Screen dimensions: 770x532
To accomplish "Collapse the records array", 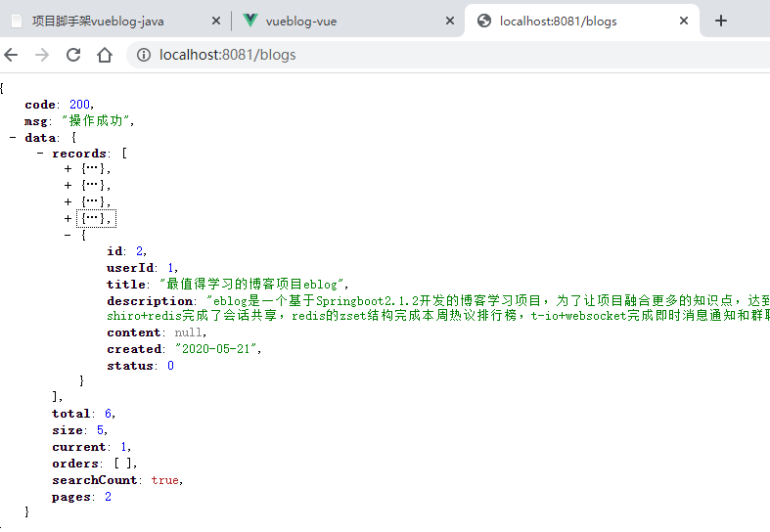I will (x=40, y=154).
